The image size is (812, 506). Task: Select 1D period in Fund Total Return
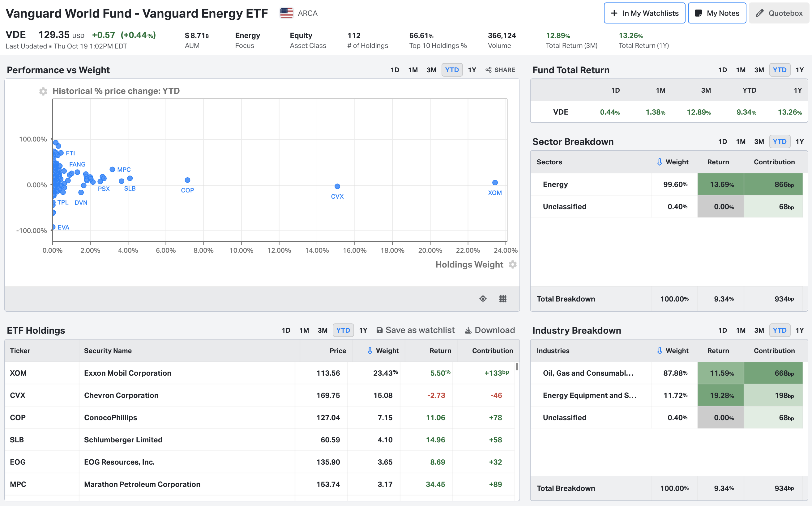pyautogui.click(x=723, y=70)
